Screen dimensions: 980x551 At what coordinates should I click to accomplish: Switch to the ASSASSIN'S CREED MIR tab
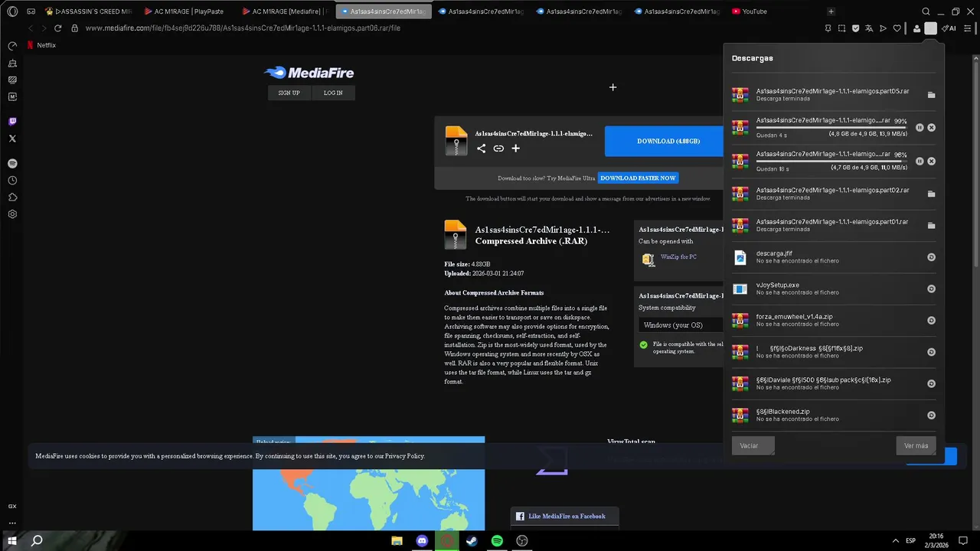pos(88,11)
